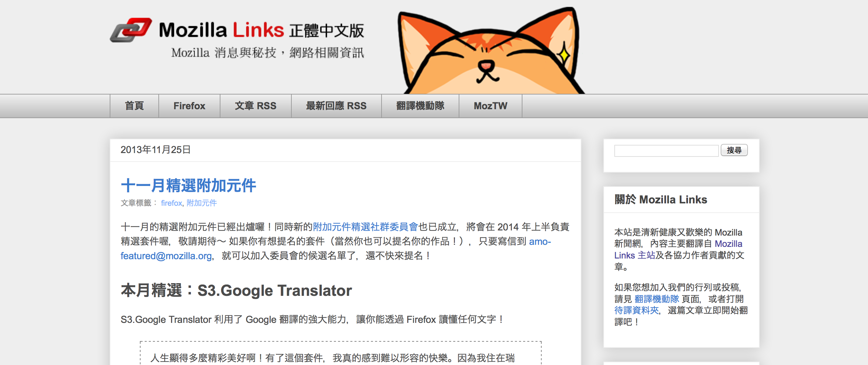Click the firefox article tag link
The width and height of the screenshot is (868, 365).
[171, 203]
